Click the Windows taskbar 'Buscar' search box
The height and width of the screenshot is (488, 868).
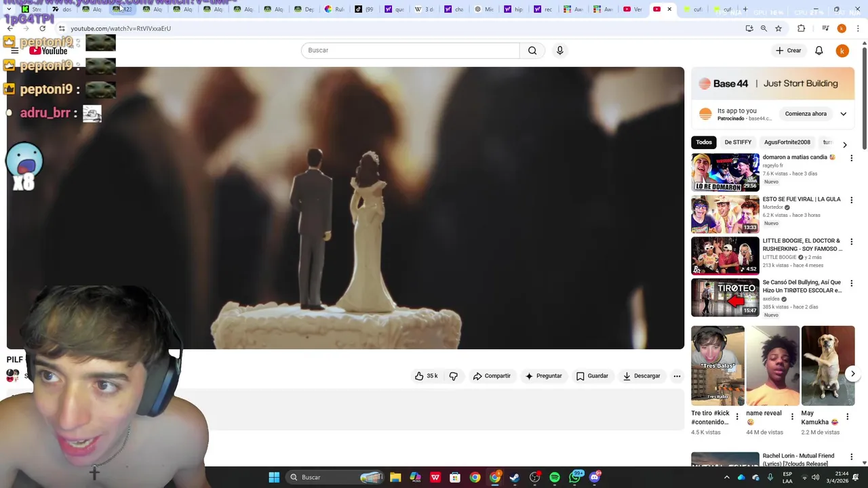coord(336,477)
